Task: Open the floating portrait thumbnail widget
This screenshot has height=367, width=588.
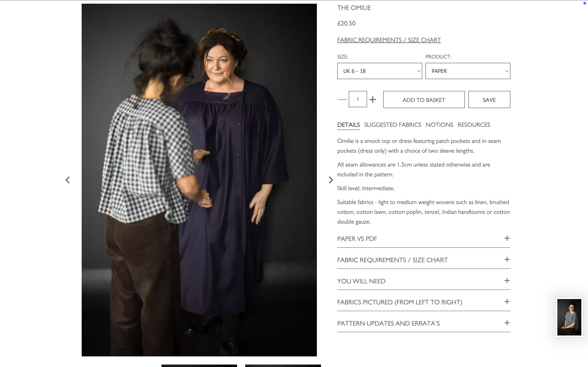Action: pos(569,317)
